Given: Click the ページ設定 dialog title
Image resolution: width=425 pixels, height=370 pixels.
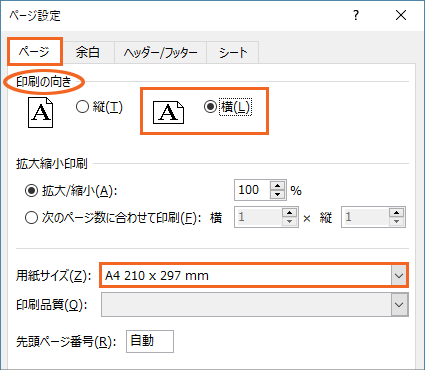Looking at the screenshot, I should (35, 16).
